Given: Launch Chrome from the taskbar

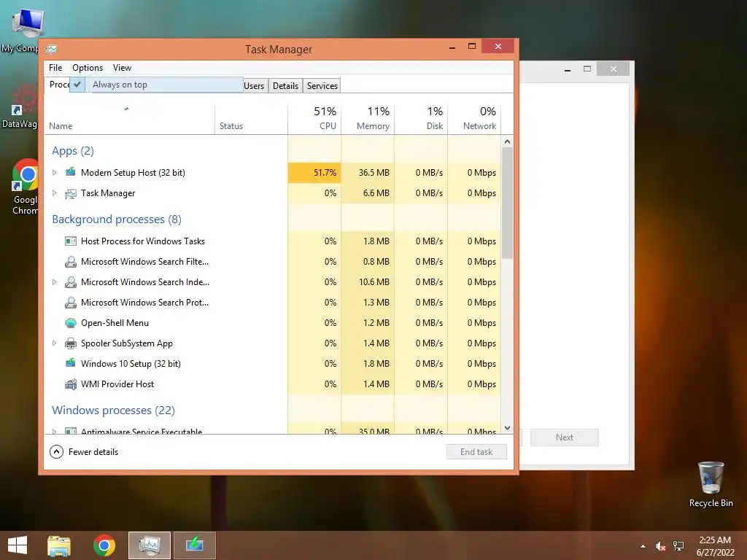Looking at the screenshot, I should click(104, 545).
